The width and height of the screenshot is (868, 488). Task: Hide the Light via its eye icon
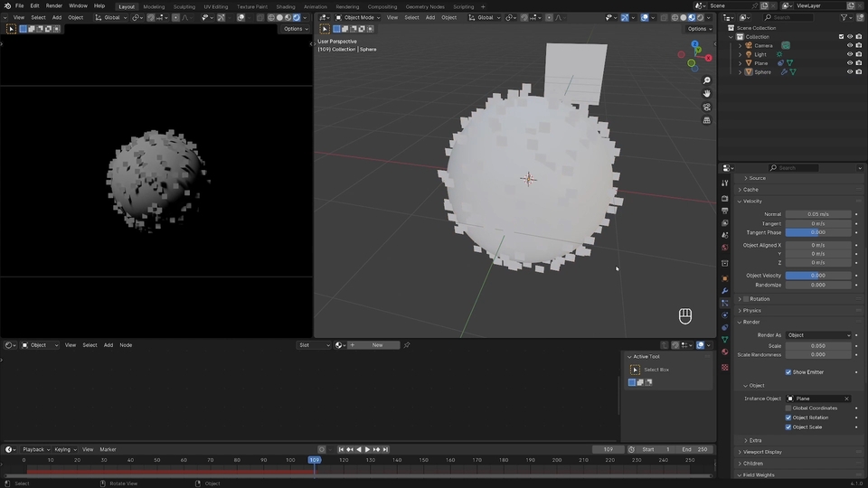click(x=850, y=54)
